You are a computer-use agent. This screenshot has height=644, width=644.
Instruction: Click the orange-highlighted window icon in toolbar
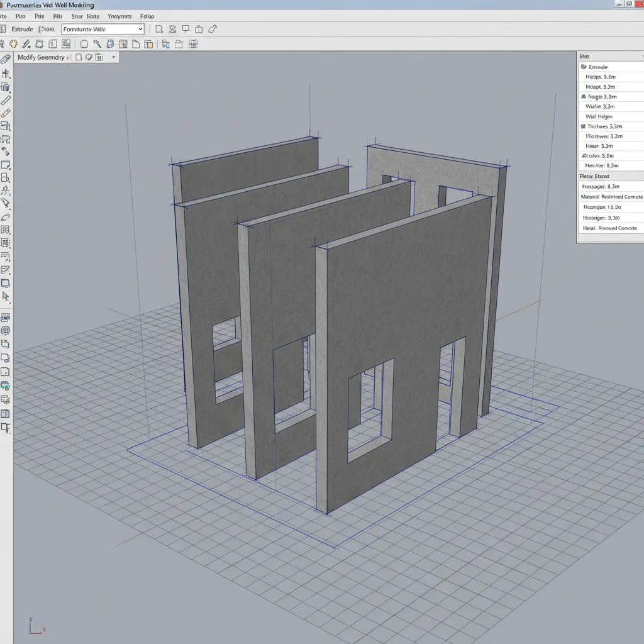[x=148, y=44]
